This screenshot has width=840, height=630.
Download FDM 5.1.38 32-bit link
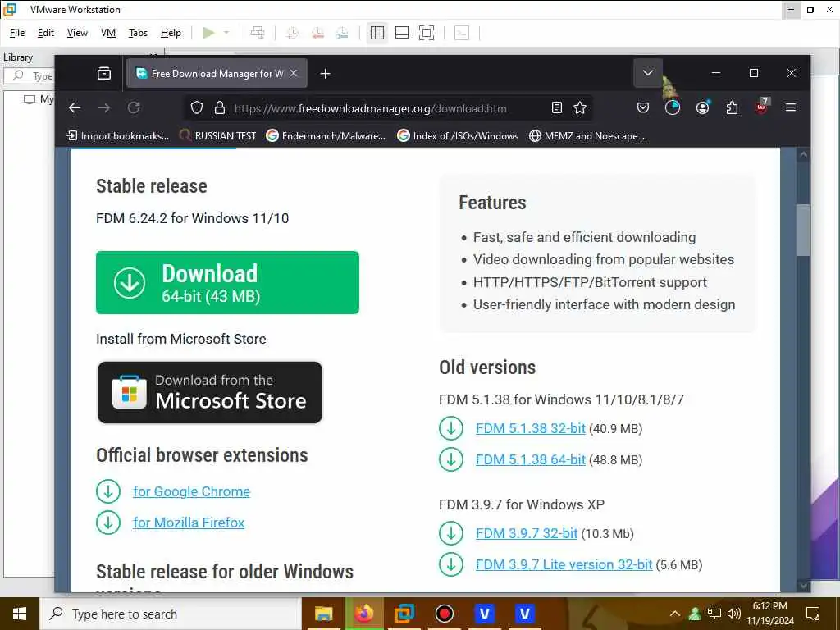(x=531, y=428)
